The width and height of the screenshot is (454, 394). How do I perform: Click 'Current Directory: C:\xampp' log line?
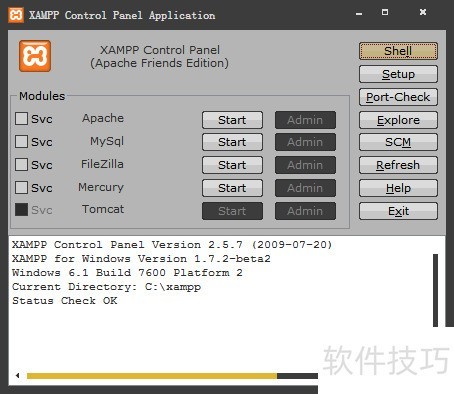[x=106, y=287]
